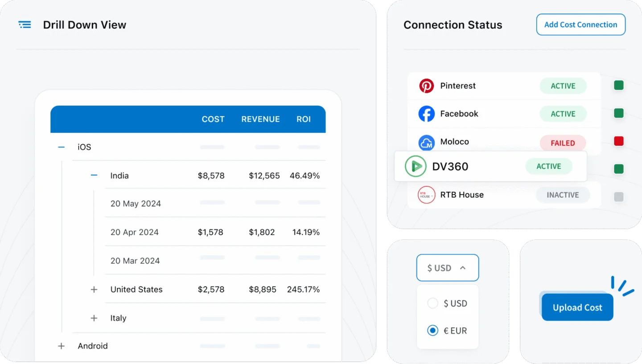Click the INACTIVE badge for RTB House
The image size is (642, 364).
[x=563, y=195]
